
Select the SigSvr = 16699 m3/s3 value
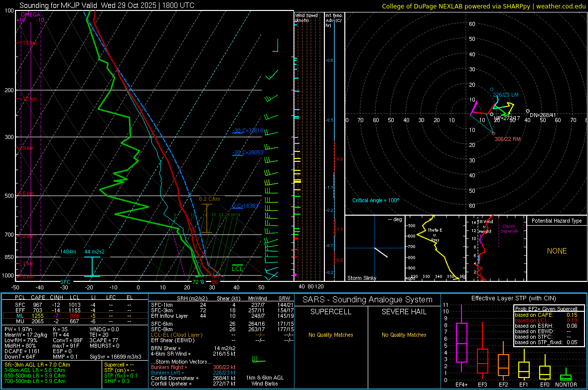coord(116,357)
